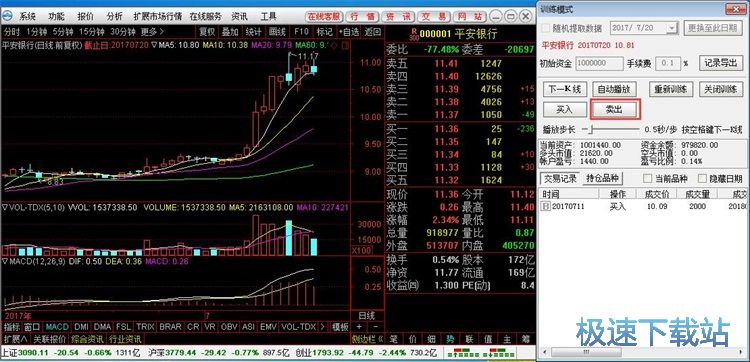Switch to the 交易记录 tab

[x=560, y=178]
